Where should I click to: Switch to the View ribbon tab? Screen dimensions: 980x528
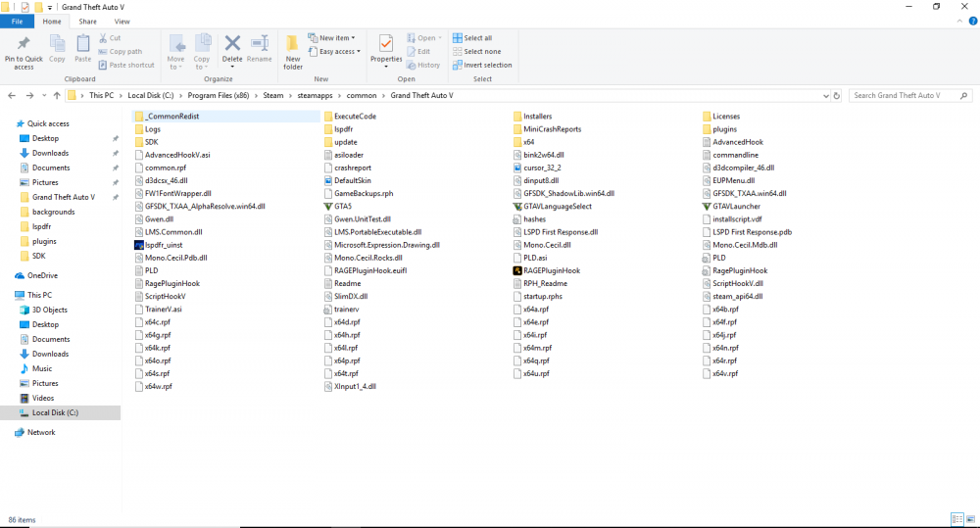click(122, 22)
